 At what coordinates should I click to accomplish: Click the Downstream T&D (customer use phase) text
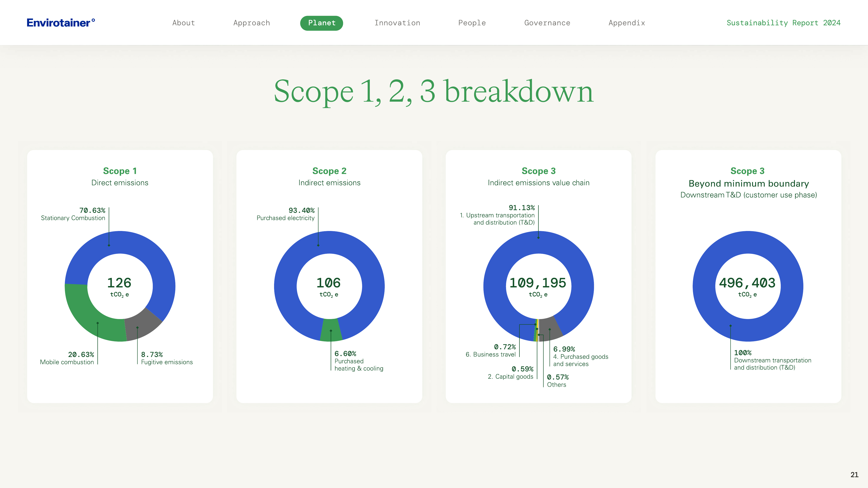click(x=748, y=195)
